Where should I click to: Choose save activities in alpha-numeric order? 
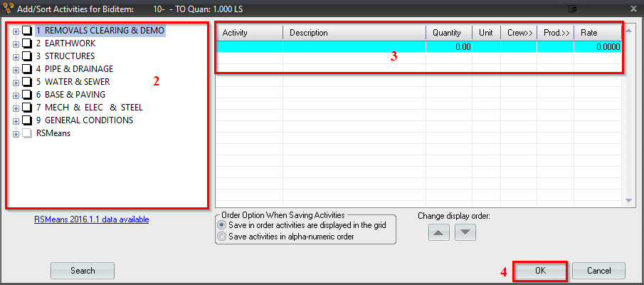tap(222, 237)
